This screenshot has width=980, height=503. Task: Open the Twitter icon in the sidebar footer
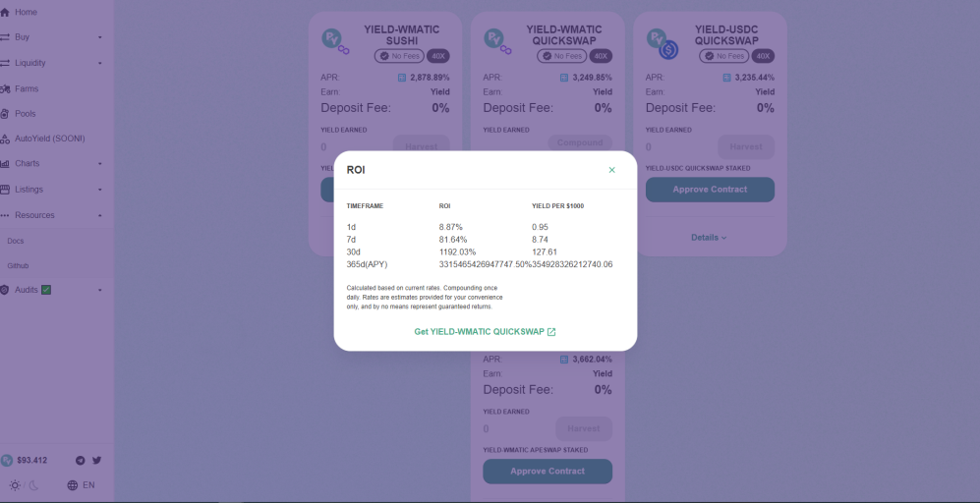click(x=97, y=461)
